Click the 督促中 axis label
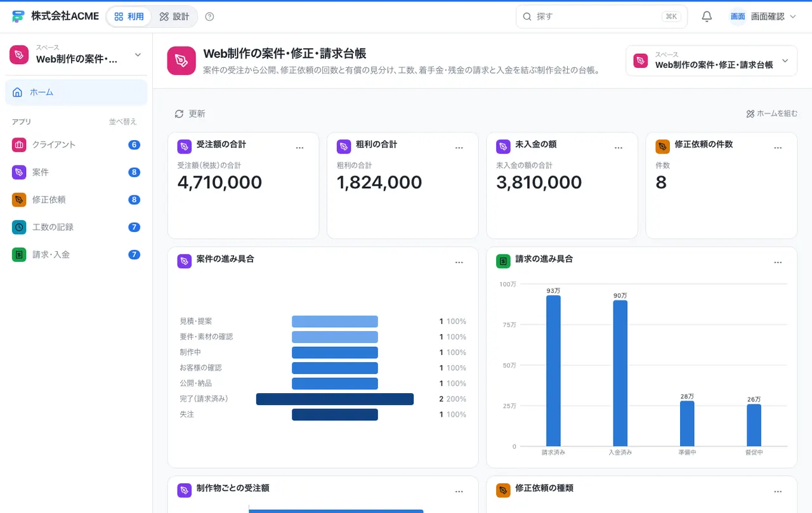Image resolution: width=812 pixels, height=513 pixels. click(754, 453)
